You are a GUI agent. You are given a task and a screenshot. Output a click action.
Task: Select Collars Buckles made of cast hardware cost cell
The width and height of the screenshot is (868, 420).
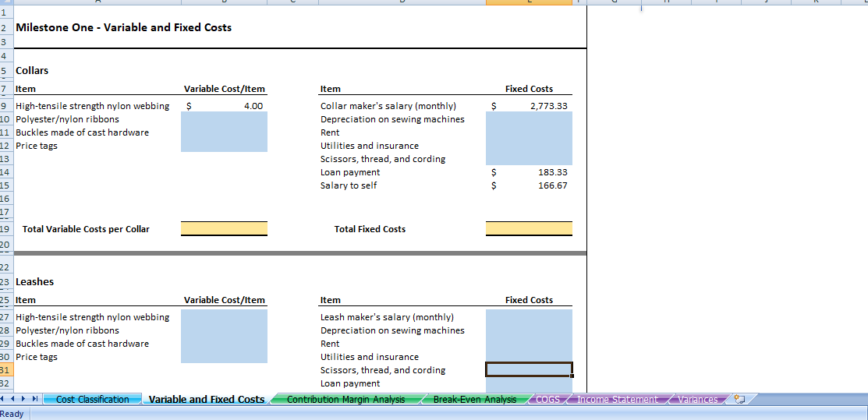coord(224,132)
